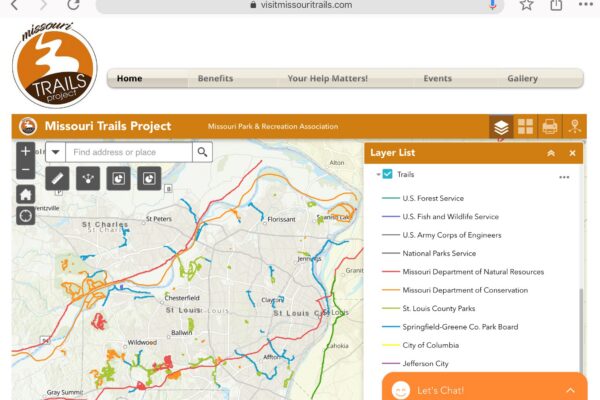Click the browser back arrow

point(15,5)
